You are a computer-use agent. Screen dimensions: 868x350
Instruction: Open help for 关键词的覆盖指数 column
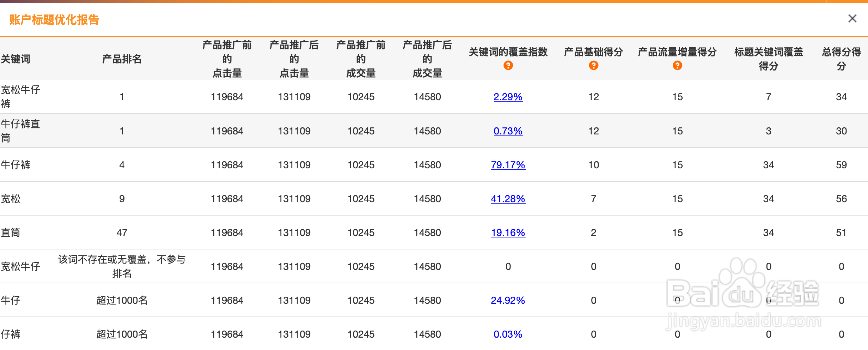click(x=508, y=65)
